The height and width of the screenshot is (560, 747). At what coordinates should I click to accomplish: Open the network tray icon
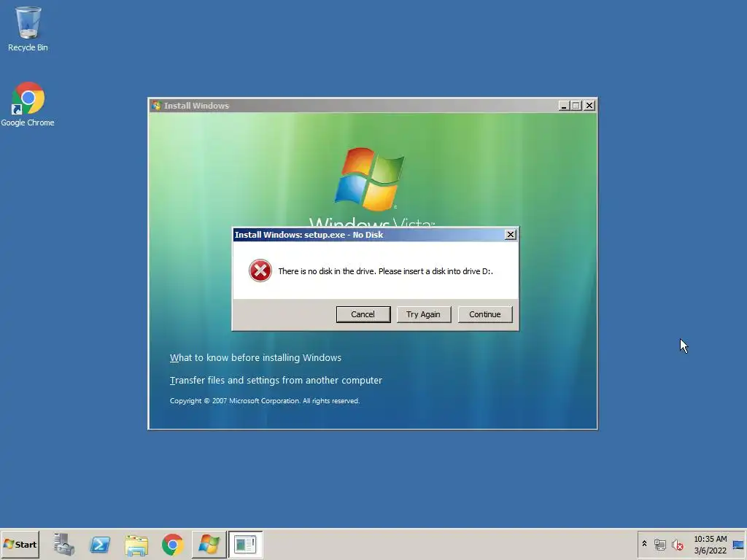click(659, 544)
